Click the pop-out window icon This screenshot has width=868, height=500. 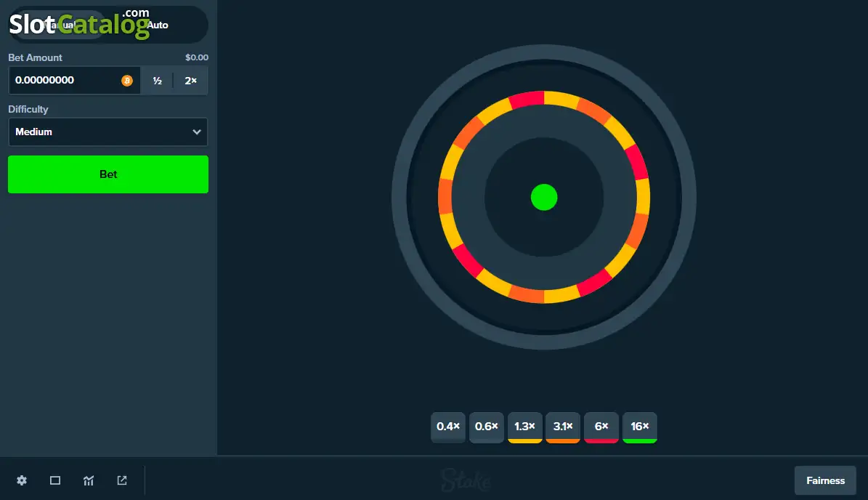pyautogui.click(x=122, y=480)
